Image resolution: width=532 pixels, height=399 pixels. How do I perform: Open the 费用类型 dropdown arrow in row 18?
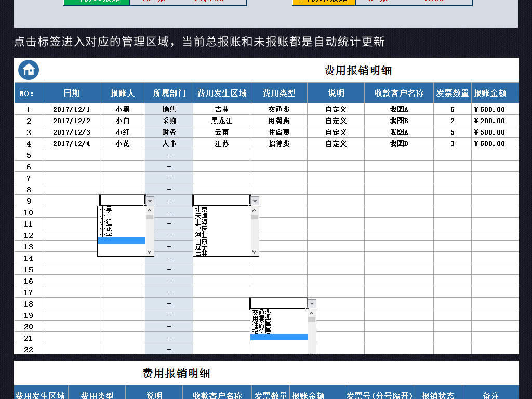[311, 302]
